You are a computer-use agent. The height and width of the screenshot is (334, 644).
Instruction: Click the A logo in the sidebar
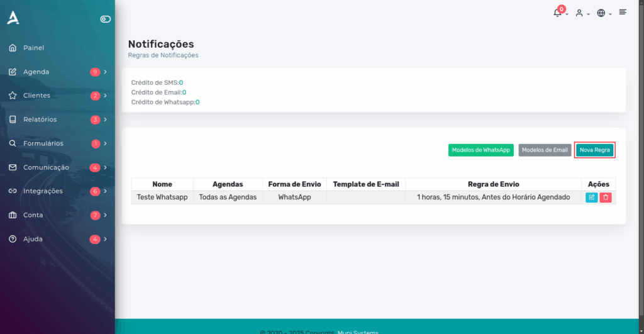point(13,18)
